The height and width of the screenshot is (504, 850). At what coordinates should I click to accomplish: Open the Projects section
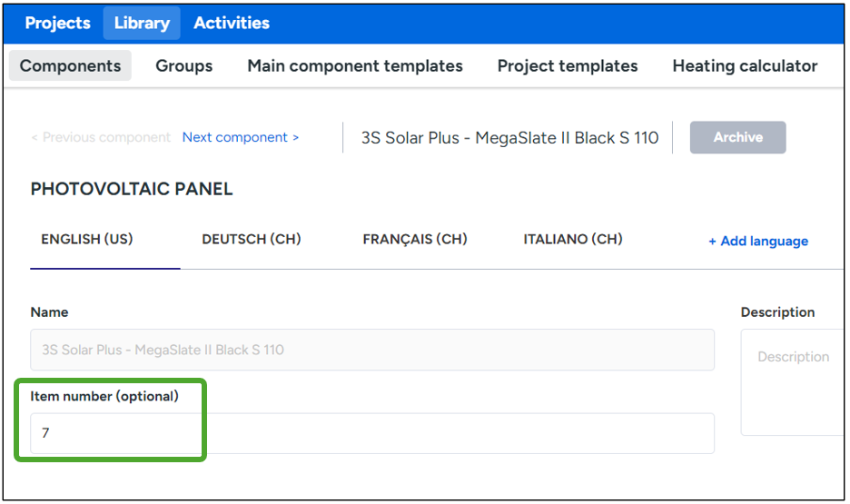[x=57, y=23]
